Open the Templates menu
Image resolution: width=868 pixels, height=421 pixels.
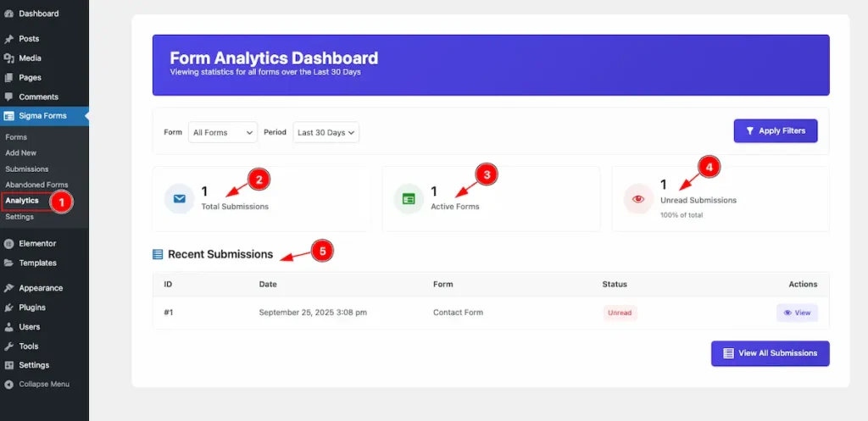click(37, 263)
